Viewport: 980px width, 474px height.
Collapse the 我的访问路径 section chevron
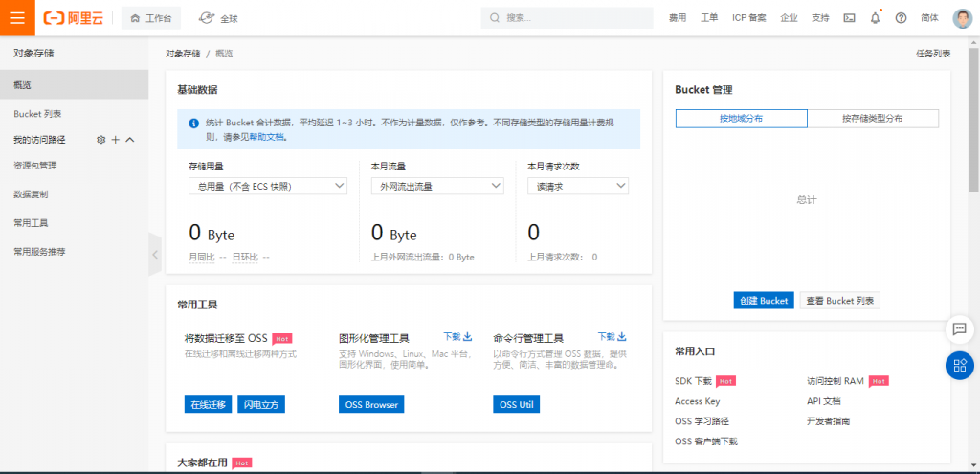pos(130,140)
